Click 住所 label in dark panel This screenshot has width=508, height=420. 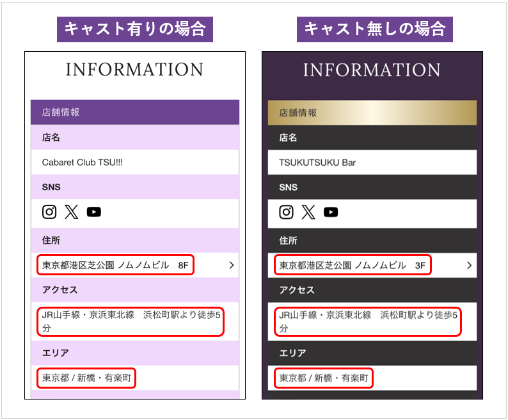tap(288, 241)
